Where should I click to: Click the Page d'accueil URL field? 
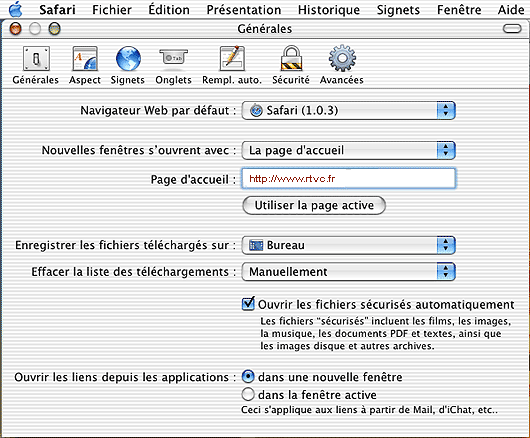(349, 178)
